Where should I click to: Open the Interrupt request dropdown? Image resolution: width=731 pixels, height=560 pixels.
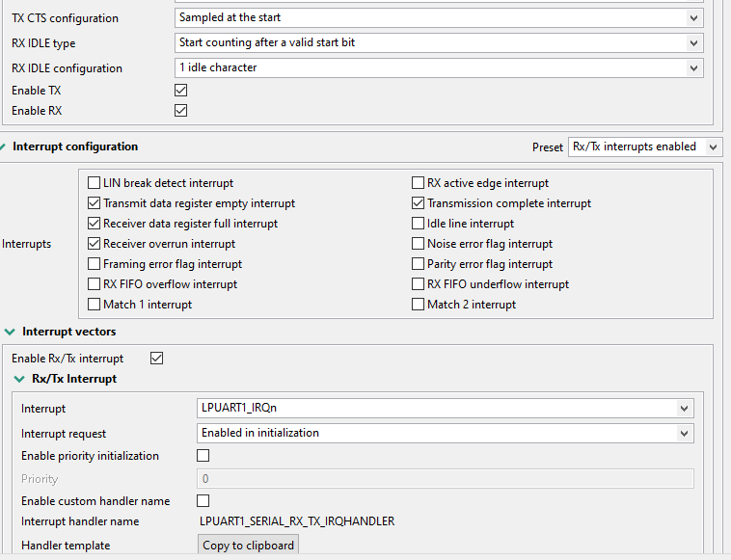(447, 433)
